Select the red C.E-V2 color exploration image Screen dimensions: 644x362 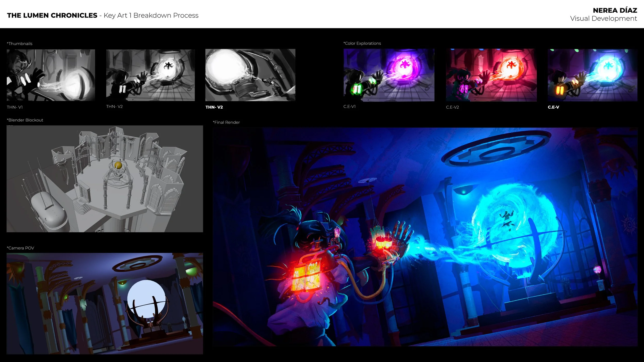coord(492,75)
